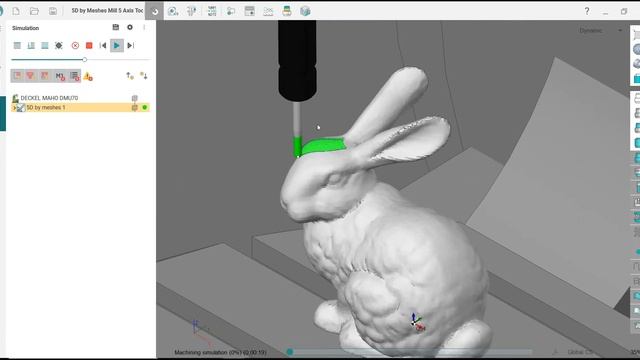Viewport: 640px width, 360px height.
Task: Select the DECKEL MAHO DMU70 tree item
Action: click(x=49, y=98)
